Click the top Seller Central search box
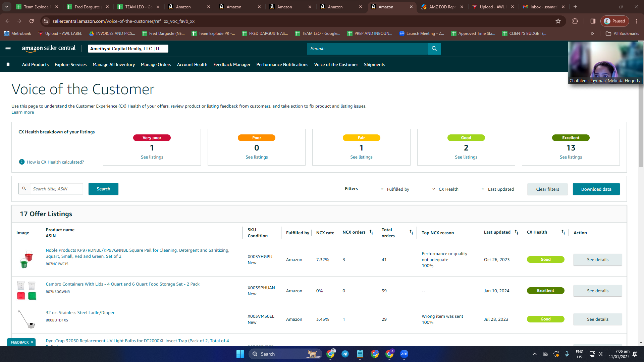The width and height of the screenshot is (644, 362). pyautogui.click(x=367, y=49)
